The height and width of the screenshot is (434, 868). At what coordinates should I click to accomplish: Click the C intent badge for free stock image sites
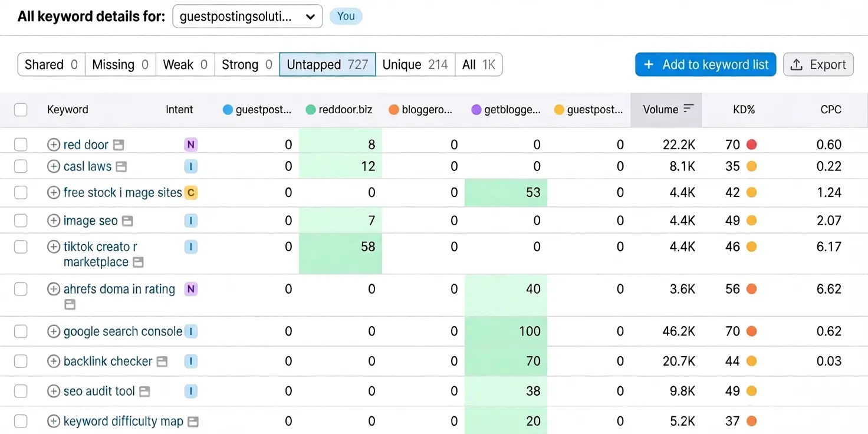(x=190, y=192)
